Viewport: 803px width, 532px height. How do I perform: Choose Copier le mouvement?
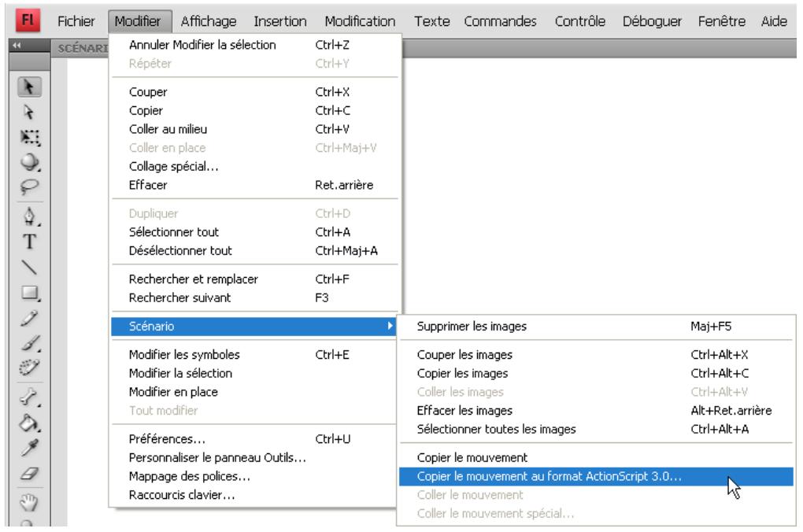coord(596,457)
